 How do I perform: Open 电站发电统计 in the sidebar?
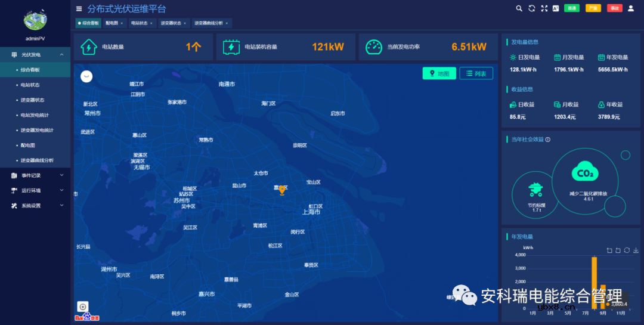35,115
